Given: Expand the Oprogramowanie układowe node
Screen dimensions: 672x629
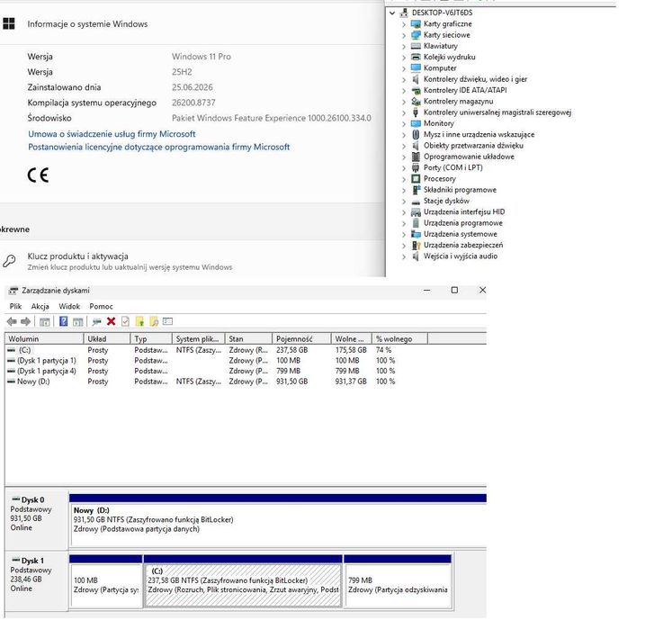Looking at the screenshot, I should coord(404,157).
